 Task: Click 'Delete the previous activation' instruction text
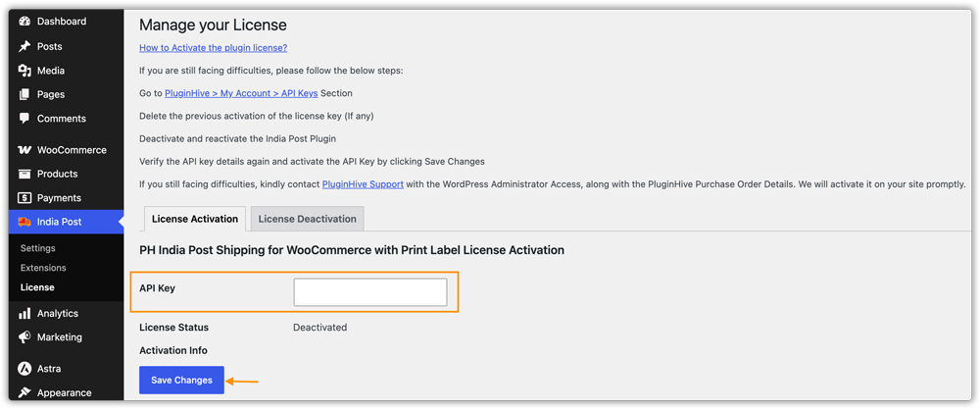click(256, 116)
